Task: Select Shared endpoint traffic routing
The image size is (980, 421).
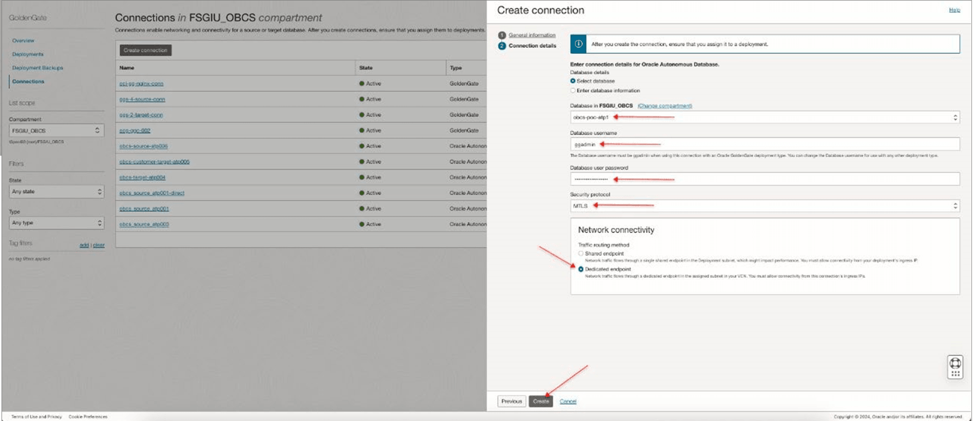Action: tap(581, 254)
